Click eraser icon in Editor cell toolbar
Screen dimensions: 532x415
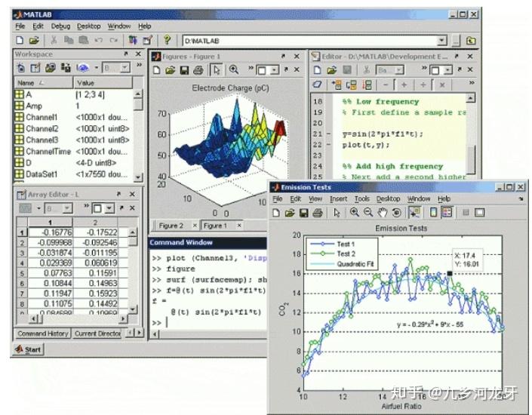pos(317,85)
